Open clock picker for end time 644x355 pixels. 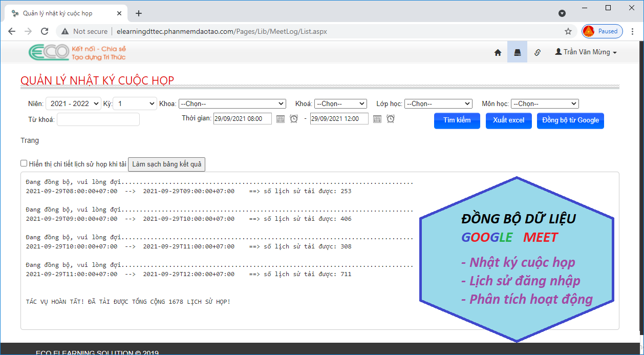391,119
